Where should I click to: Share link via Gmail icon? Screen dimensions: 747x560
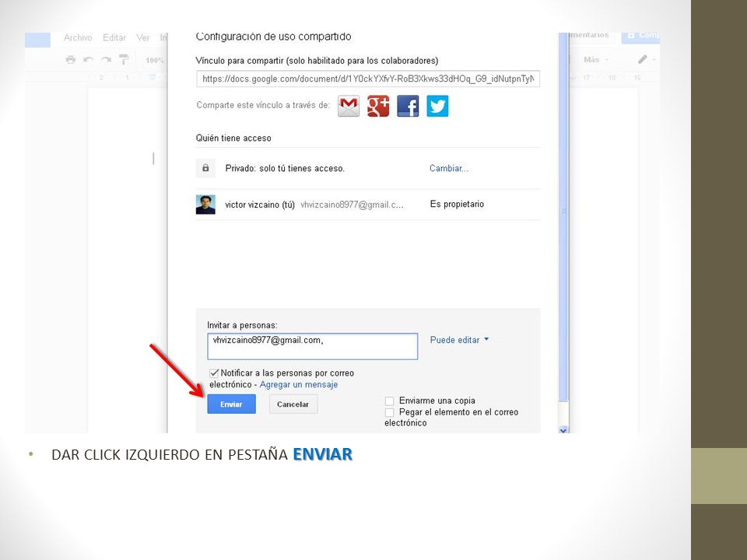coord(349,107)
